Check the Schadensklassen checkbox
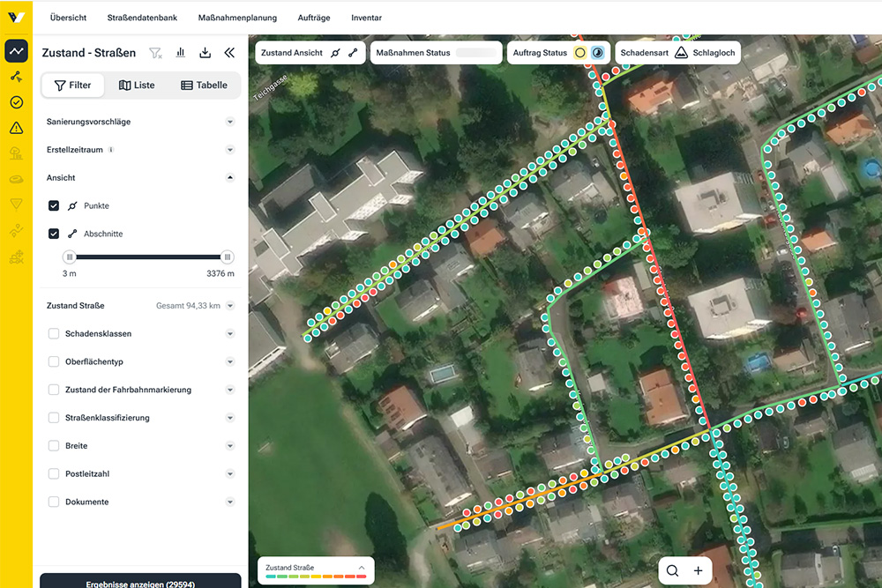Screen dimensions: 882x588 point(54,333)
